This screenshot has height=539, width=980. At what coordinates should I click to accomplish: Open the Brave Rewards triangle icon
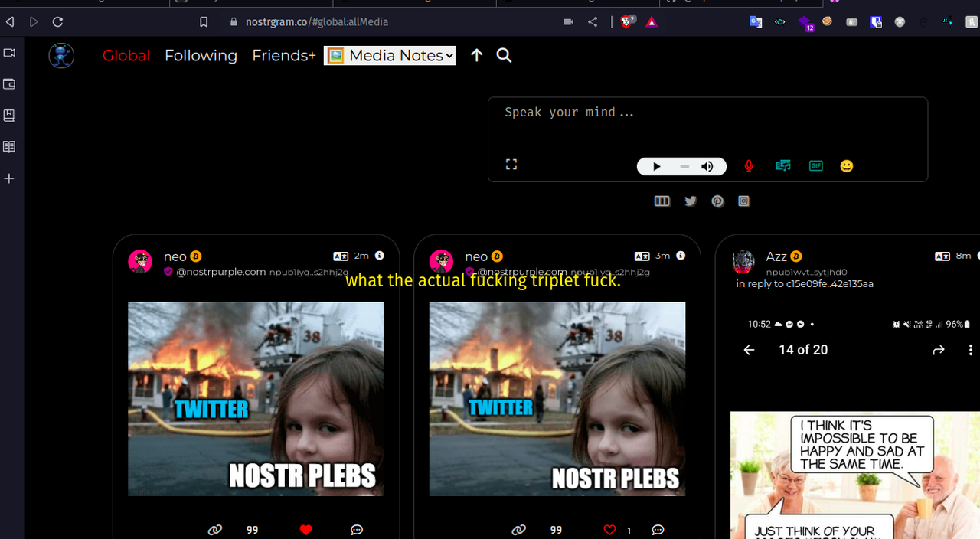[x=652, y=22]
